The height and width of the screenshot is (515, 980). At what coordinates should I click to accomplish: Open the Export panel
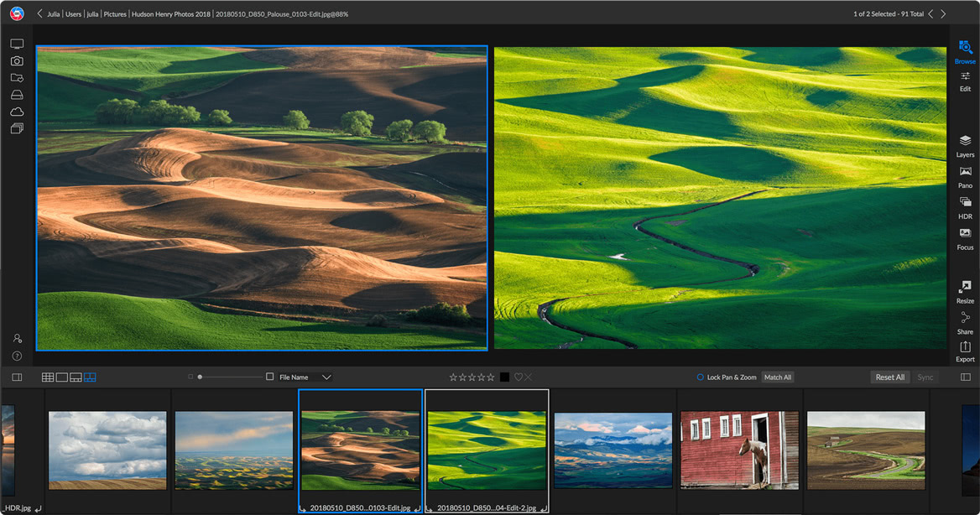[x=965, y=351]
